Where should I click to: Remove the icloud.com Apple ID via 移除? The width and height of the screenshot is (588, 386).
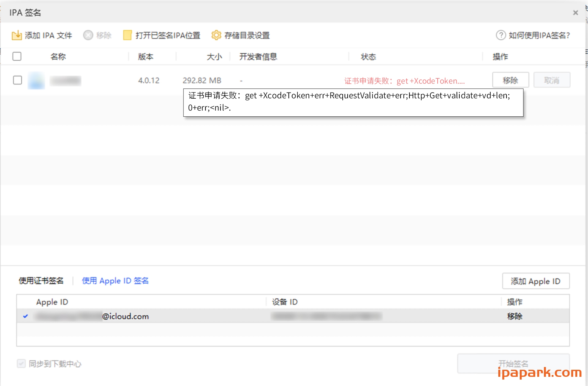tap(515, 316)
